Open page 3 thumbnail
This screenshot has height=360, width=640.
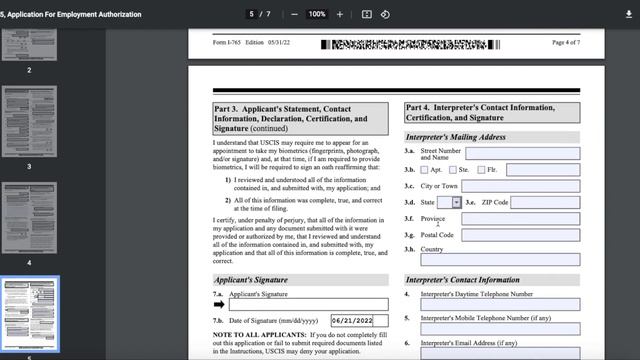coord(29,121)
